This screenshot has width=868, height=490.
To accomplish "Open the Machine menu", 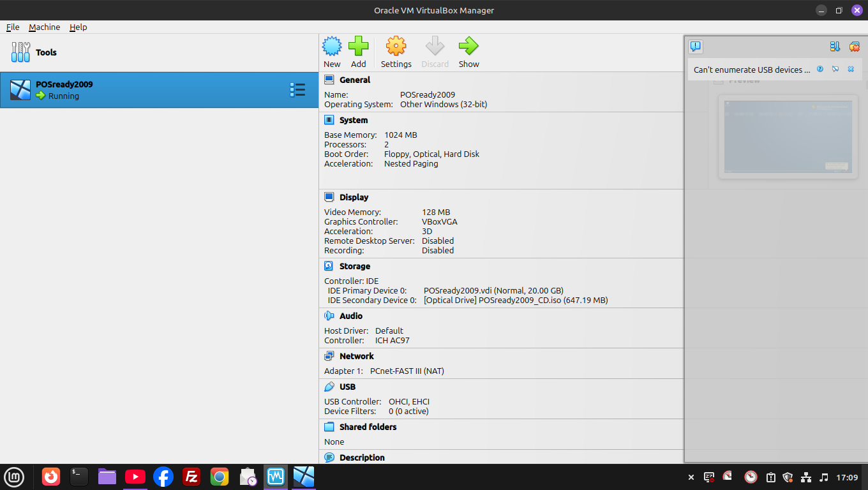I will (45, 27).
